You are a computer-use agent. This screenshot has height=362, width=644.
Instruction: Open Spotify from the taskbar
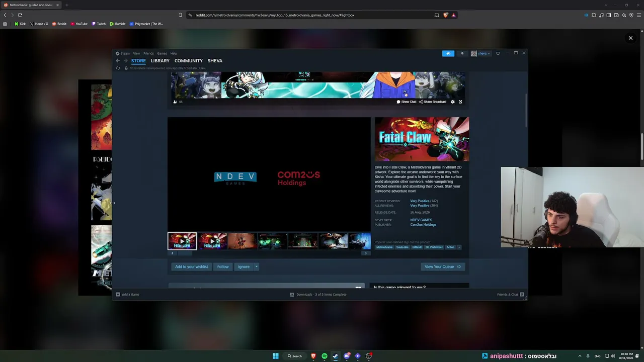pos(325,356)
